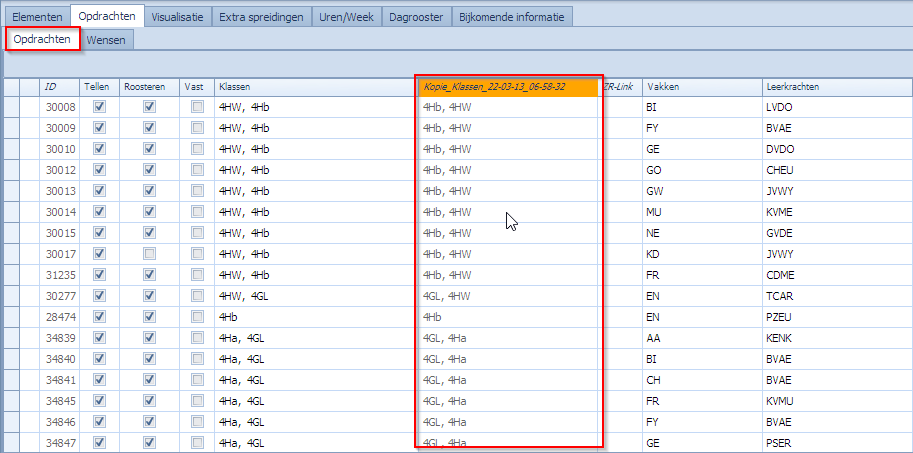913x453 pixels.
Task: Click the ID cell 34846
Action: point(59,422)
